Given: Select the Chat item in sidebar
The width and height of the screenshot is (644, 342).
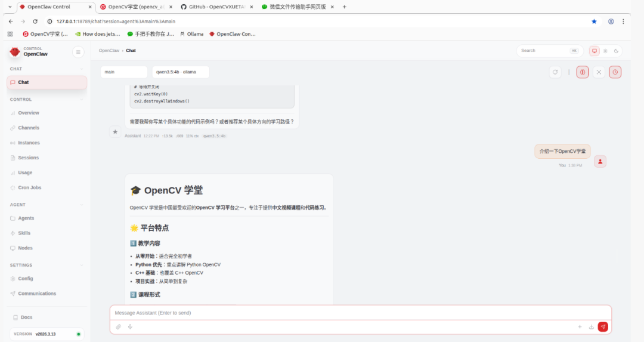Looking at the screenshot, I should pyautogui.click(x=47, y=82).
